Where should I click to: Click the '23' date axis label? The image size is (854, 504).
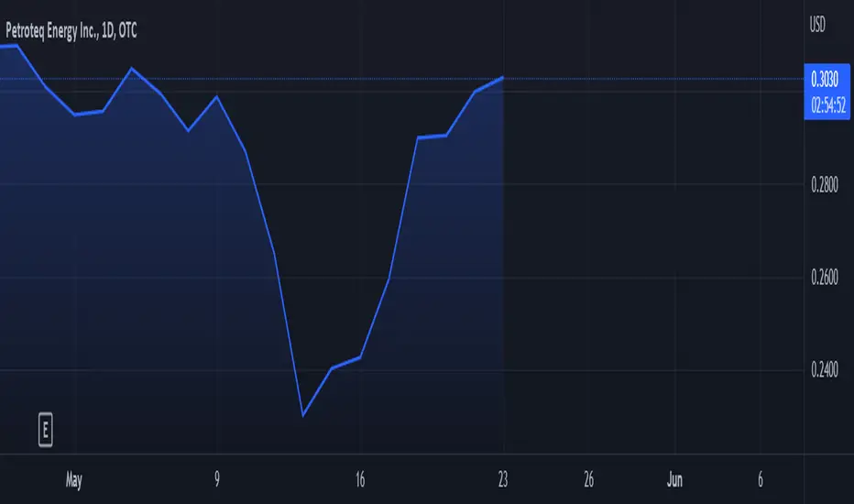503,479
